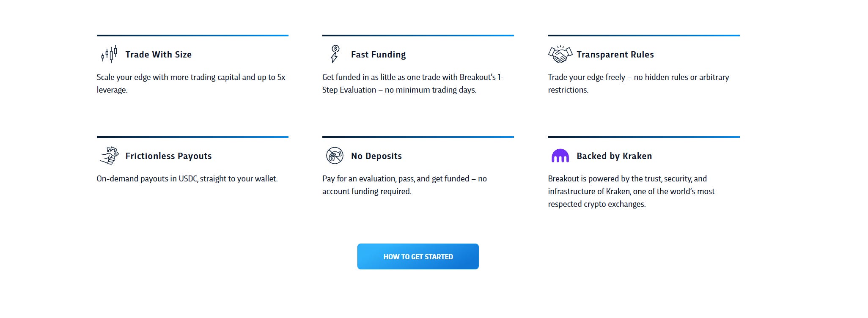Open the Trade With Size heading link

(159, 54)
